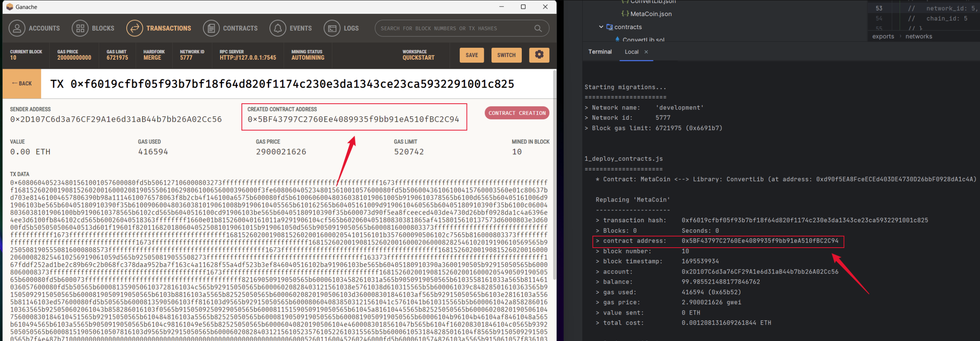Open the Accounts page in Ganache
Screen dimensions: 980x341
click(x=34, y=28)
